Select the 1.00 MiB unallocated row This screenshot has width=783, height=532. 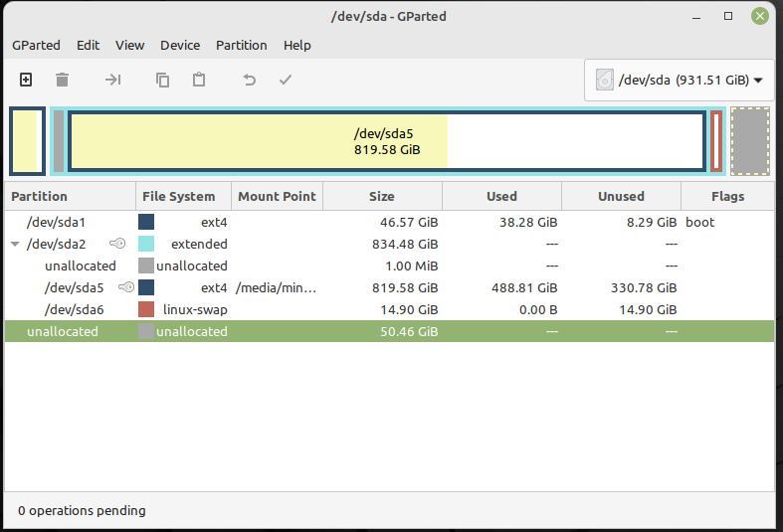click(x=389, y=266)
